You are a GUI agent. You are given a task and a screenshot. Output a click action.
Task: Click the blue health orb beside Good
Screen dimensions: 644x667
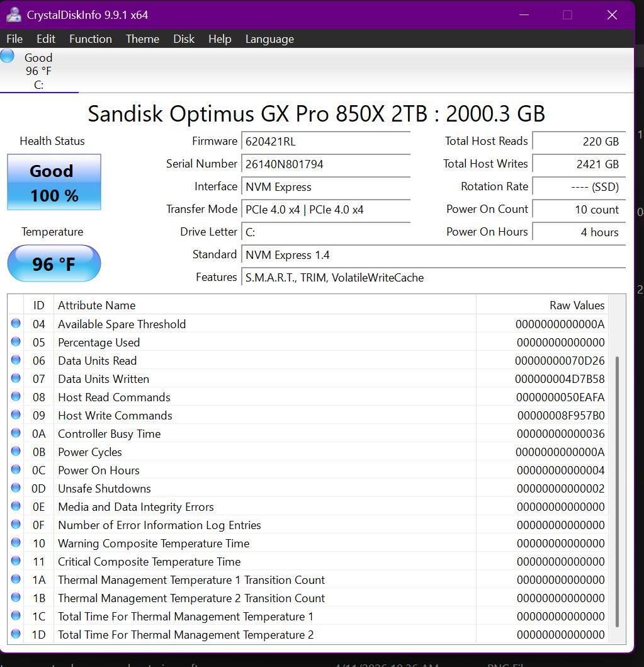pyautogui.click(x=7, y=56)
